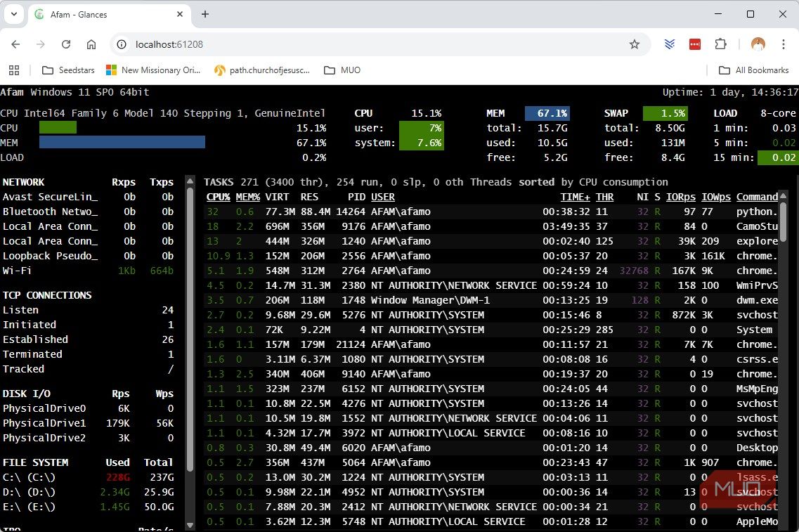Open Chrome's three-dot menu
This screenshot has width=799, height=532.
coord(784,44)
